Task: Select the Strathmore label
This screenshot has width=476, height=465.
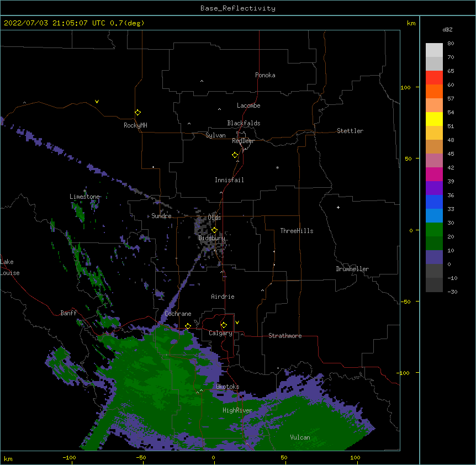Action: (x=285, y=336)
